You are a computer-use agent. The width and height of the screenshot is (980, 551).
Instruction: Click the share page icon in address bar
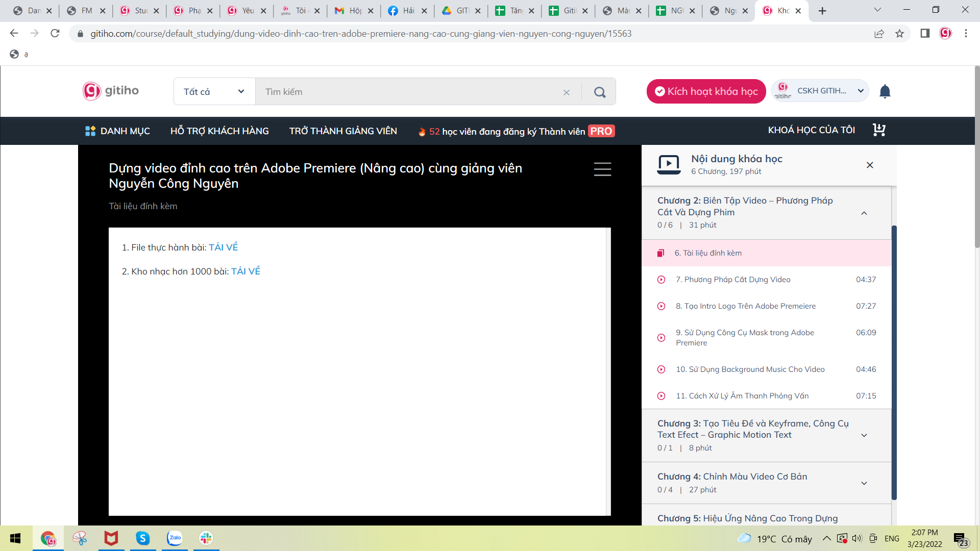pos(879,34)
